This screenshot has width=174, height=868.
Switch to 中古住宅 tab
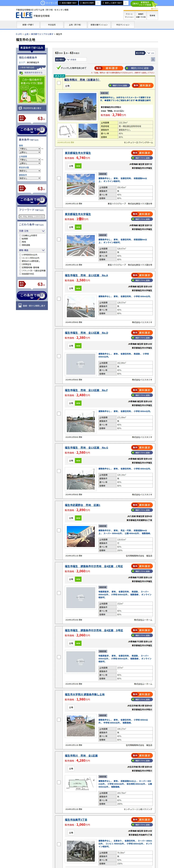click(52, 25)
